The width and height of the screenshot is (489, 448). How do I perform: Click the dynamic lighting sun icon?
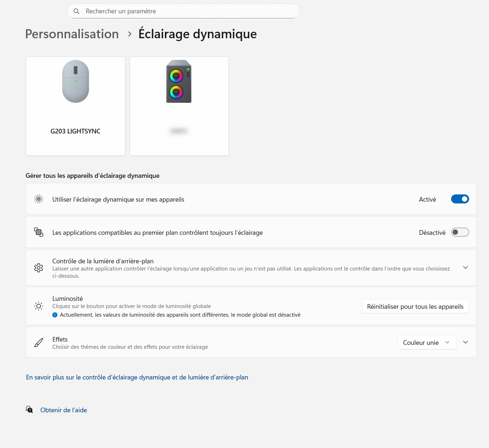39,199
